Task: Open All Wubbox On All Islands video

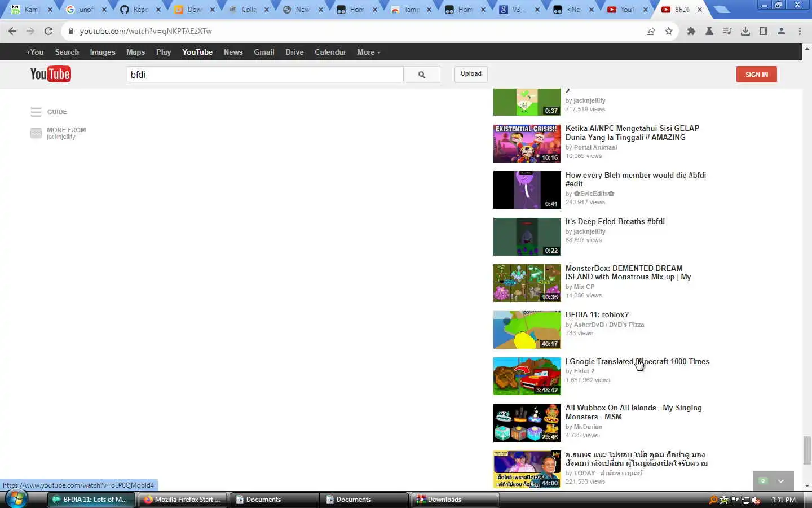Action: [x=634, y=412]
